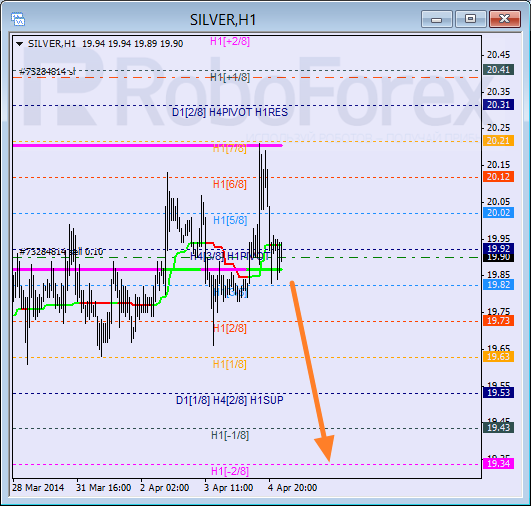
Task: Select the blue 20.02 price label
Action: (498, 213)
